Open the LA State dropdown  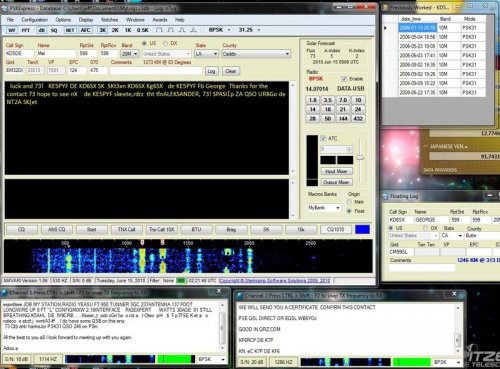point(215,54)
